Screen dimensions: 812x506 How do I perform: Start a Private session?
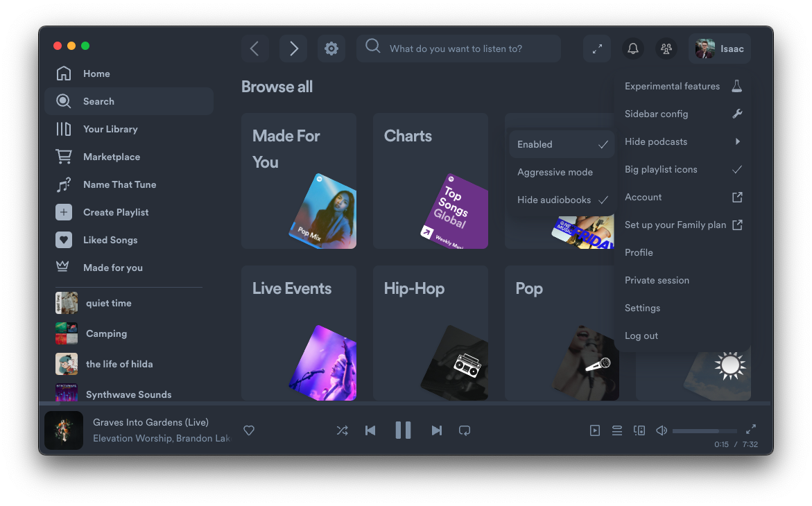pyautogui.click(x=683, y=280)
